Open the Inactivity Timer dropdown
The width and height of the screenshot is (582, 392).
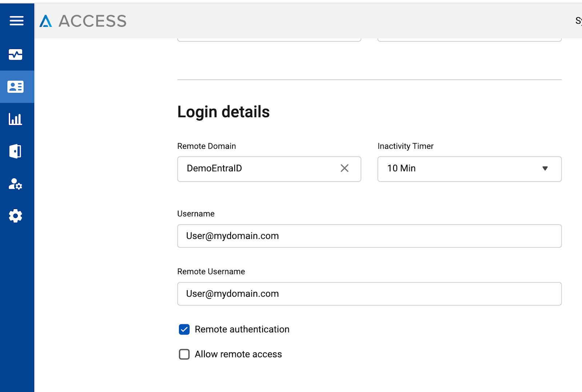[x=469, y=169]
